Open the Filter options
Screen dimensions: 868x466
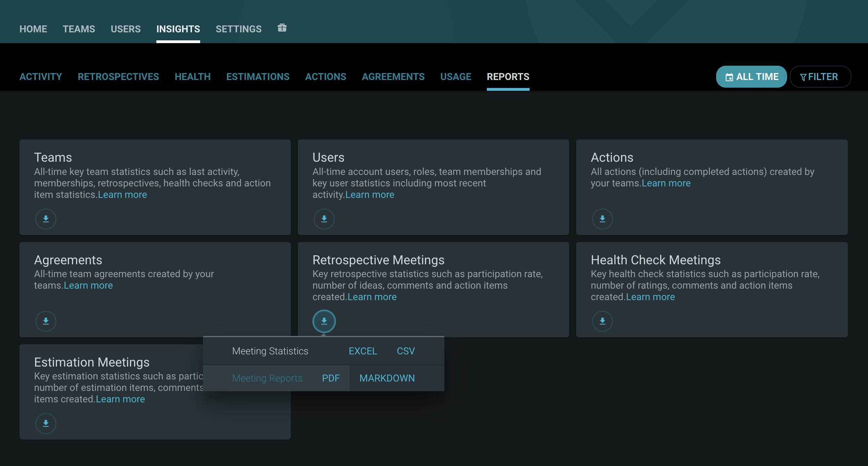tap(820, 77)
